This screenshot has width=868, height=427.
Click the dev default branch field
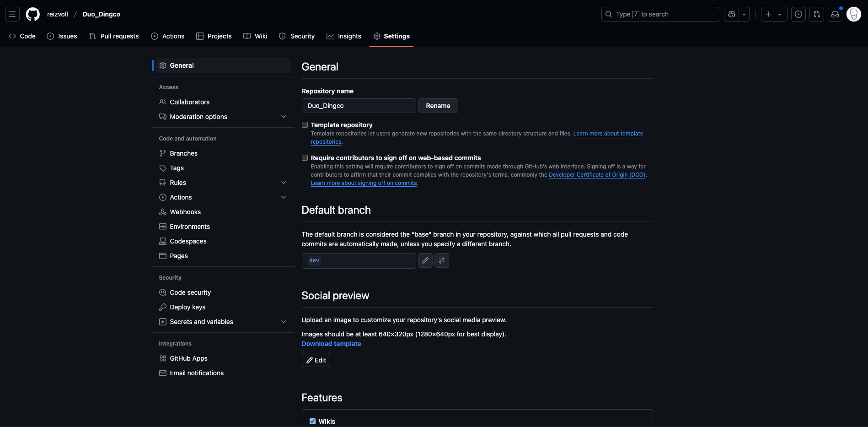pyautogui.click(x=359, y=260)
